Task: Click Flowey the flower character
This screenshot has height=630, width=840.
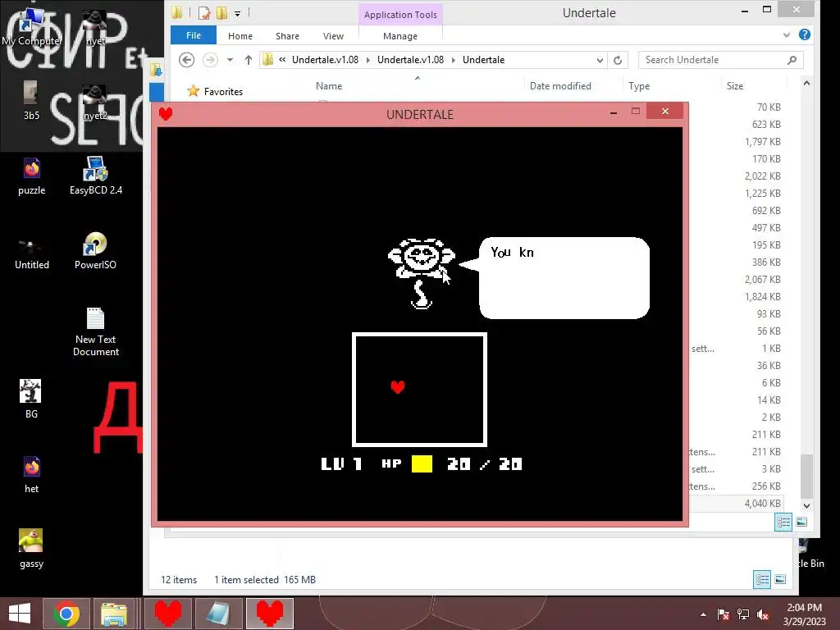Action: (x=422, y=273)
